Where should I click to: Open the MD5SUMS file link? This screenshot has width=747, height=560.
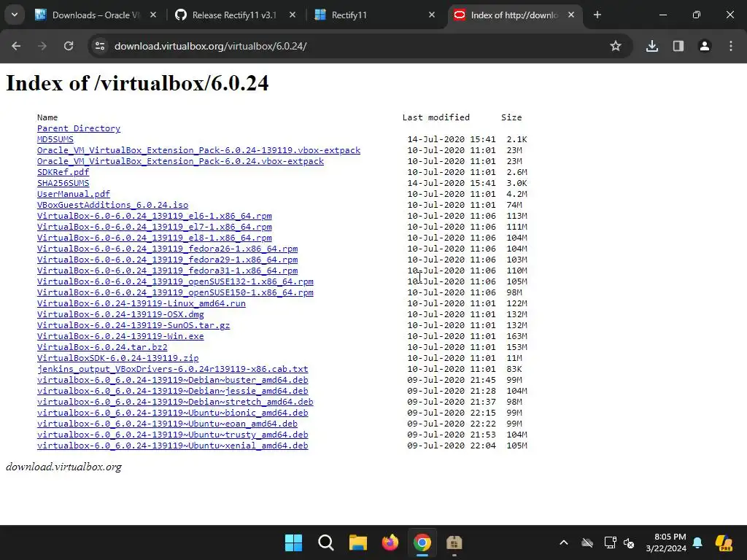tap(55, 139)
